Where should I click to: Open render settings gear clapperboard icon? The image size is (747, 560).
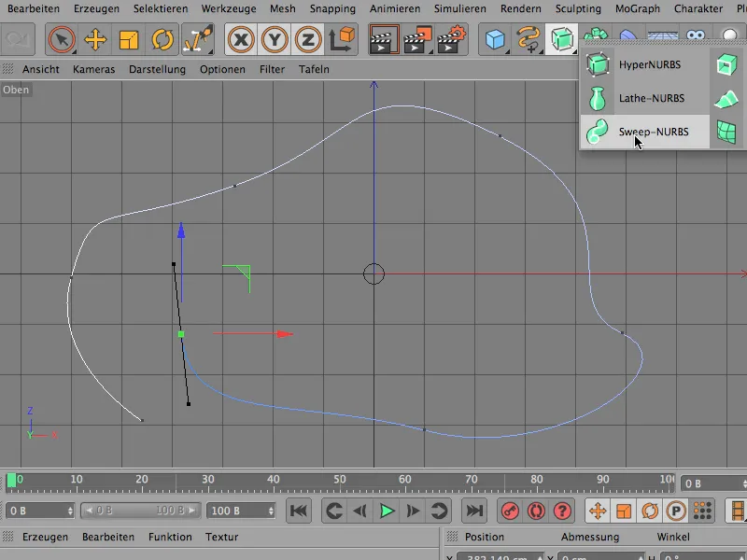tap(451, 39)
